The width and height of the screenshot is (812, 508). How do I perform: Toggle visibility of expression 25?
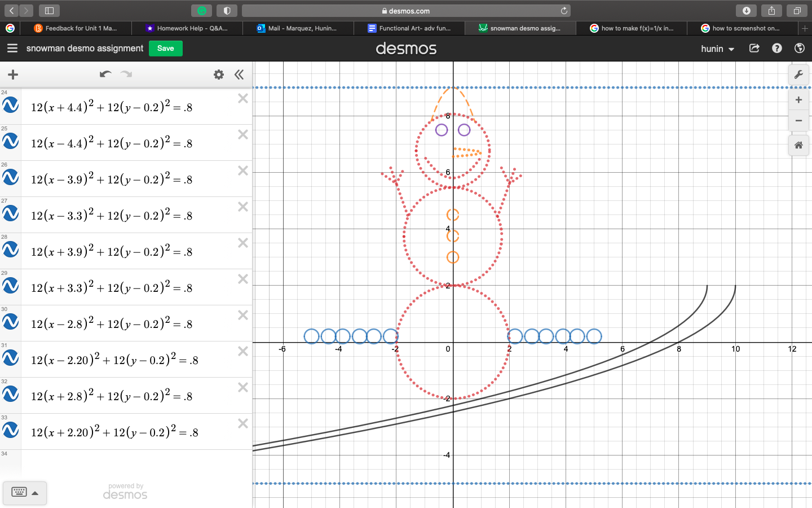tap(11, 141)
